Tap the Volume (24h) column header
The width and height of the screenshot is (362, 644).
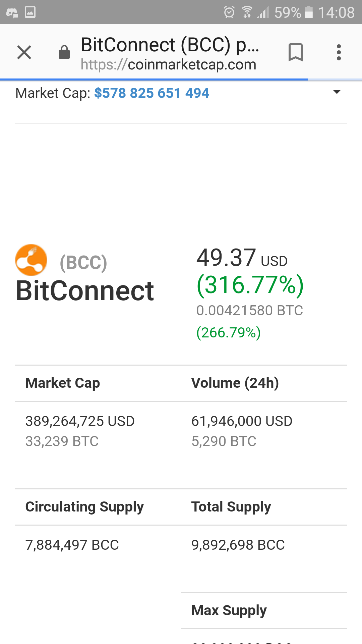pos(235,383)
